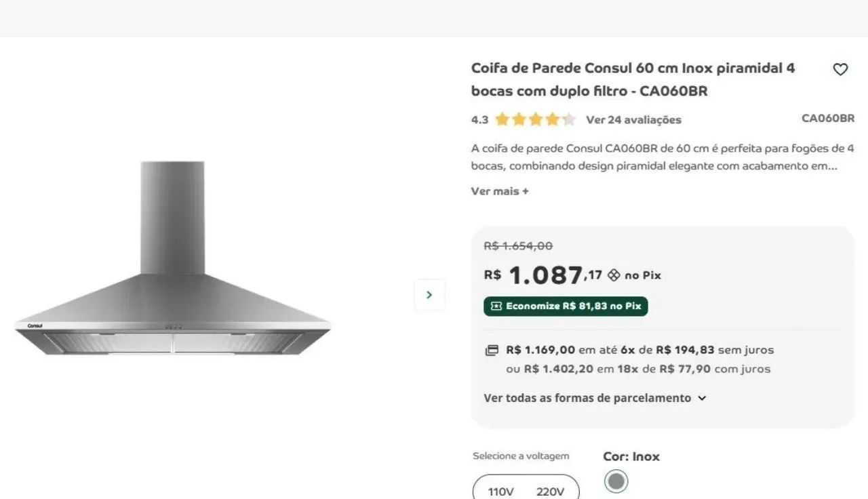The width and height of the screenshot is (868, 499).
Task: Click the star rating icons
Action: [535, 120]
